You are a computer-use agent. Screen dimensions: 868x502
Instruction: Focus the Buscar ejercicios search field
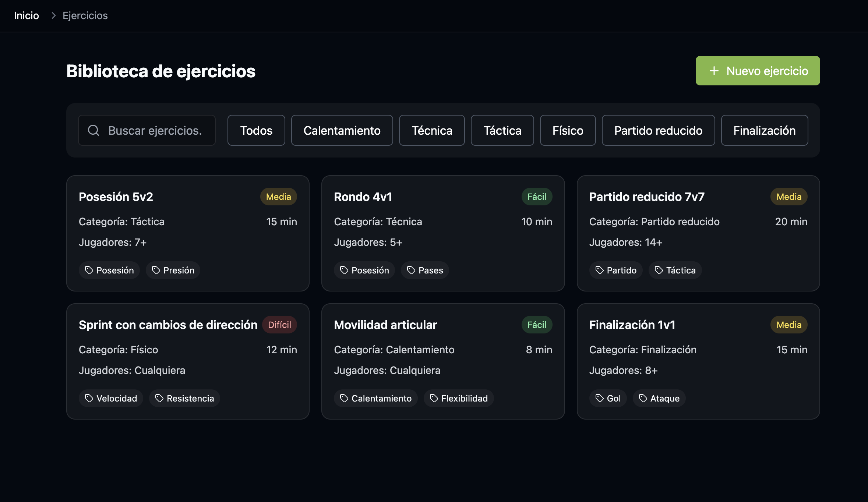click(x=155, y=130)
